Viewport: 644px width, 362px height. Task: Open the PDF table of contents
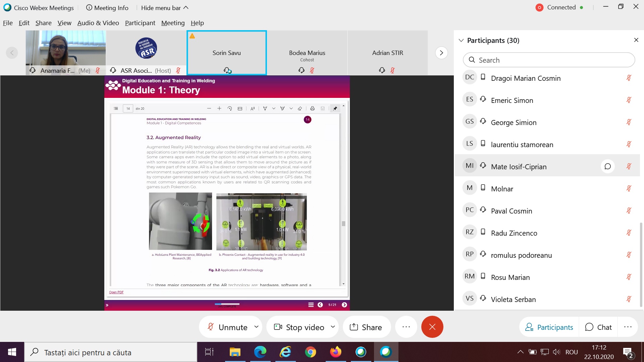(x=116, y=109)
